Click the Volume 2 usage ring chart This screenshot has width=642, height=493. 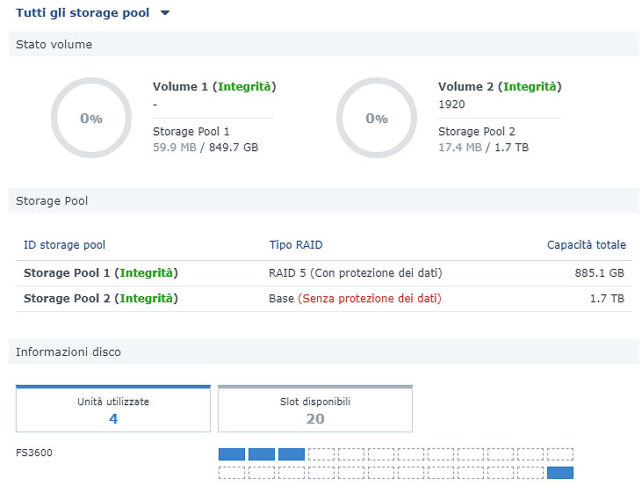pos(376,118)
